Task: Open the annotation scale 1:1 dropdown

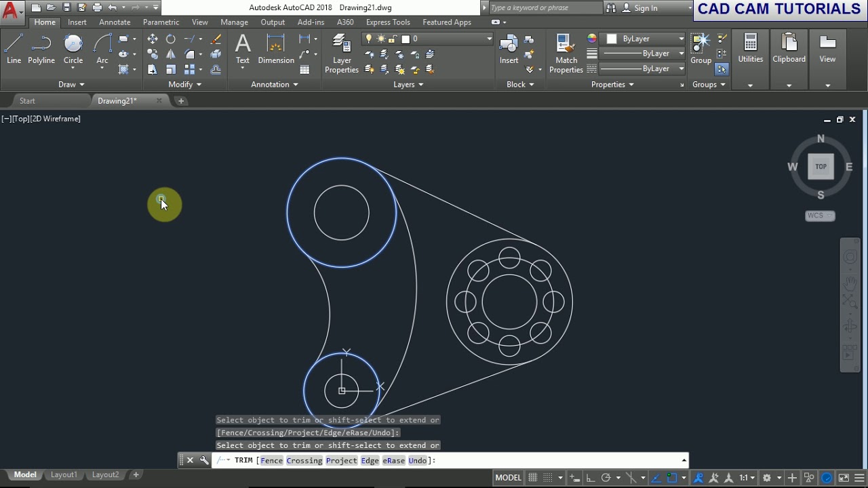Action: (747, 478)
